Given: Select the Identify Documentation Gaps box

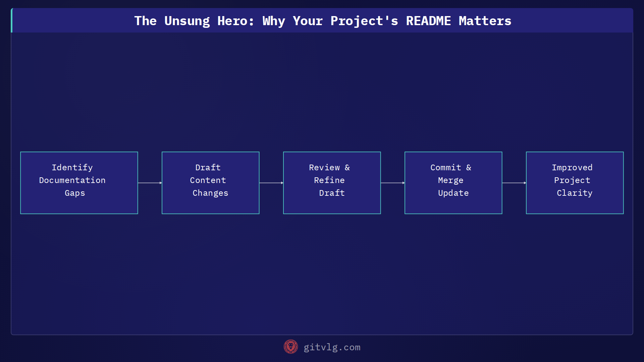Looking at the screenshot, I should pos(79,183).
